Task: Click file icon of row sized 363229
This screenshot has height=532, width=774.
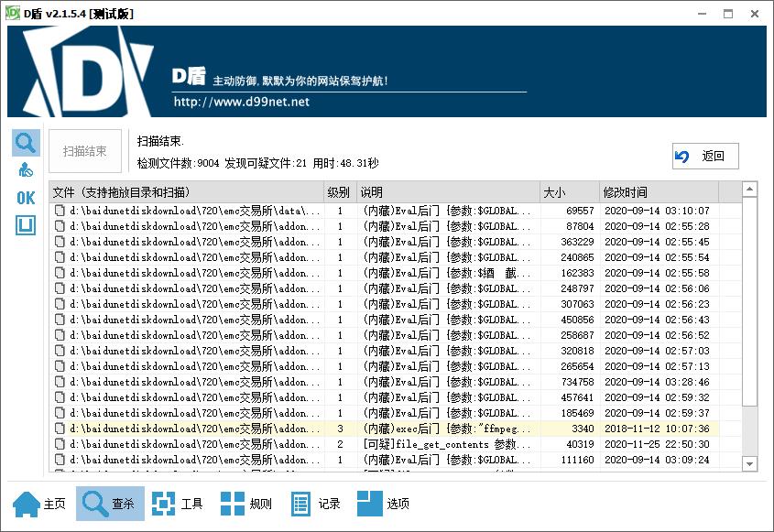Action: tap(60, 242)
